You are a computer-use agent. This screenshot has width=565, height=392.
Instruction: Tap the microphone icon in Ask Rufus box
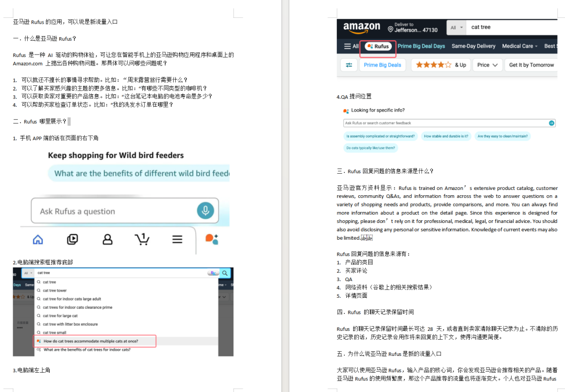(x=205, y=210)
